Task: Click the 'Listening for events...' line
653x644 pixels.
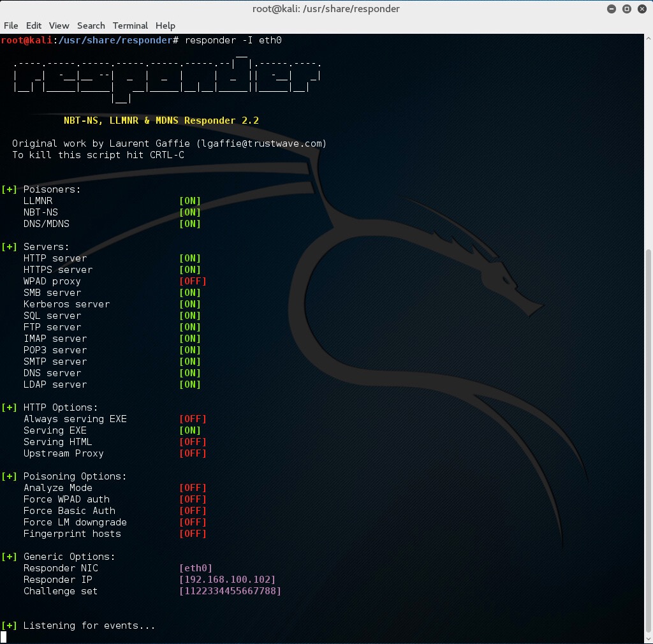Action: [89, 626]
